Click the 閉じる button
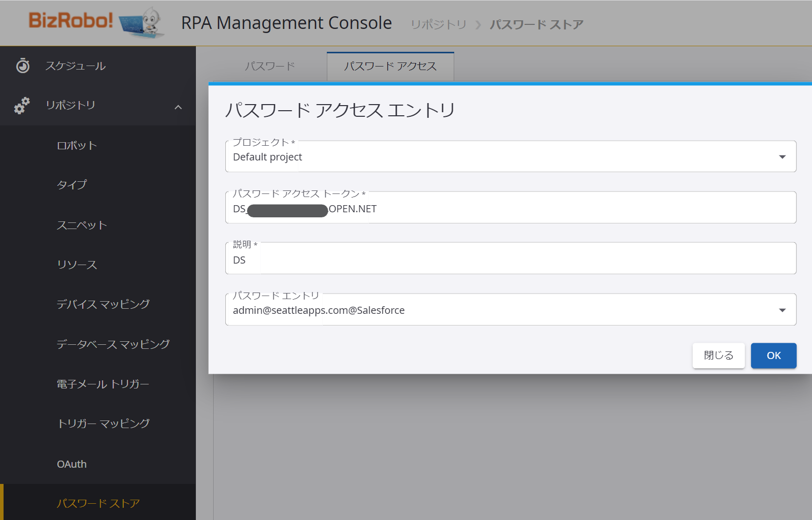This screenshot has width=812, height=520. pyautogui.click(x=719, y=355)
